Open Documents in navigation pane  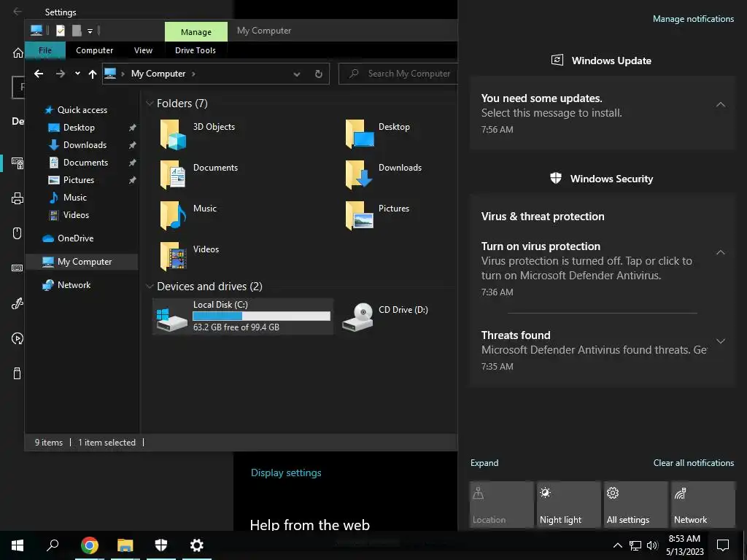tap(85, 163)
